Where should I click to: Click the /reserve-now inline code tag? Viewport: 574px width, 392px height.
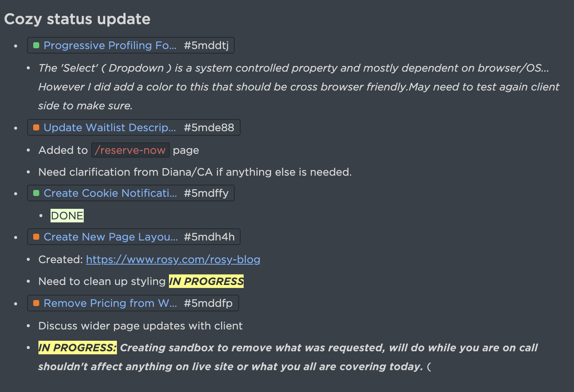coord(130,150)
